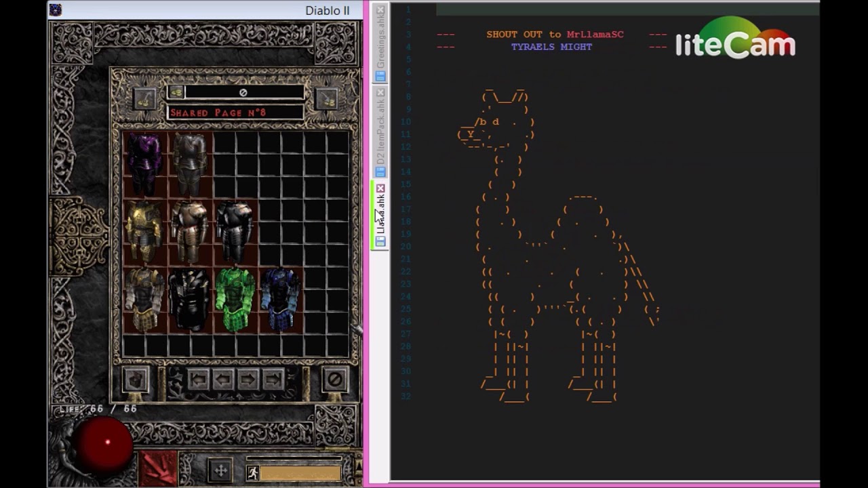Click the yellow stamina bar
This screenshot has height=488, width=868.
(x=301, y=473)
